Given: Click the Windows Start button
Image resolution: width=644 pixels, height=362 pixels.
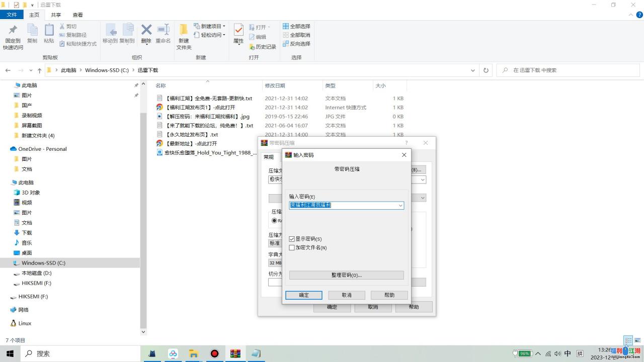Looking at the screenshot, I should pos(10,353).
